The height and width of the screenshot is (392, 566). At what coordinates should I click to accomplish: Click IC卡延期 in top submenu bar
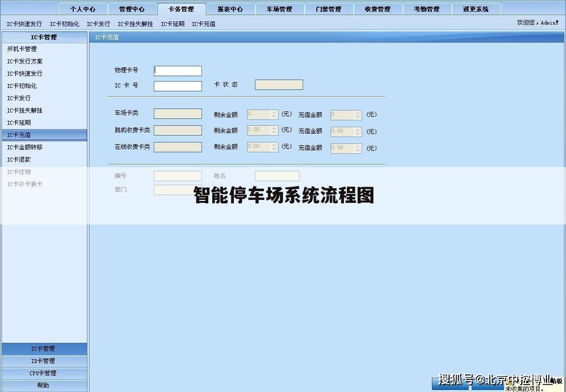click(172, 24)
